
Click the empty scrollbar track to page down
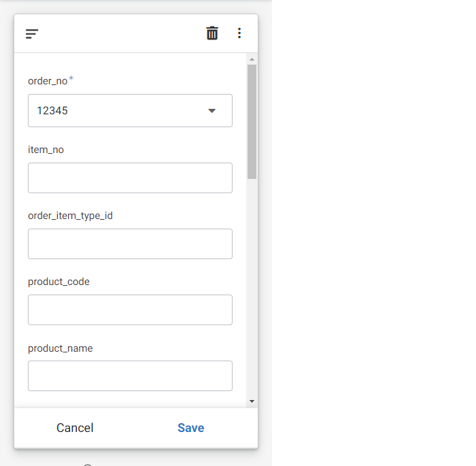252,288
